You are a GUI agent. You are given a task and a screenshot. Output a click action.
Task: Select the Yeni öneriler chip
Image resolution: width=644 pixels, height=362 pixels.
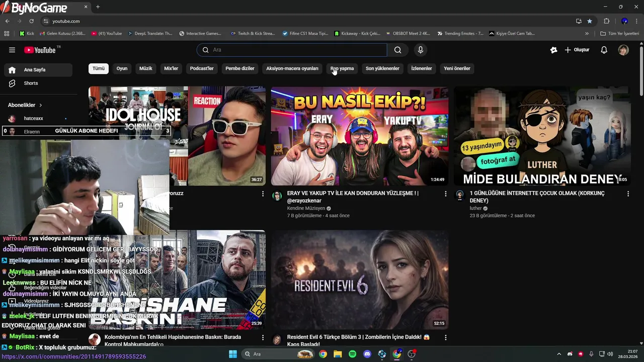click(457, 68)
